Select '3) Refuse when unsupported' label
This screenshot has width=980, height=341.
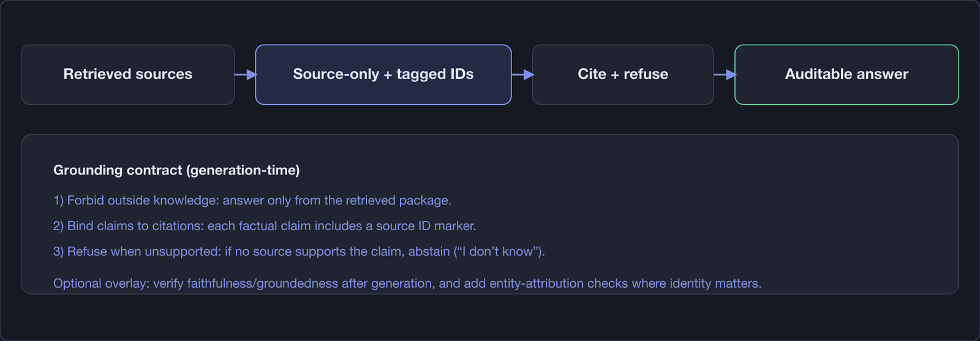click(137, 252)
